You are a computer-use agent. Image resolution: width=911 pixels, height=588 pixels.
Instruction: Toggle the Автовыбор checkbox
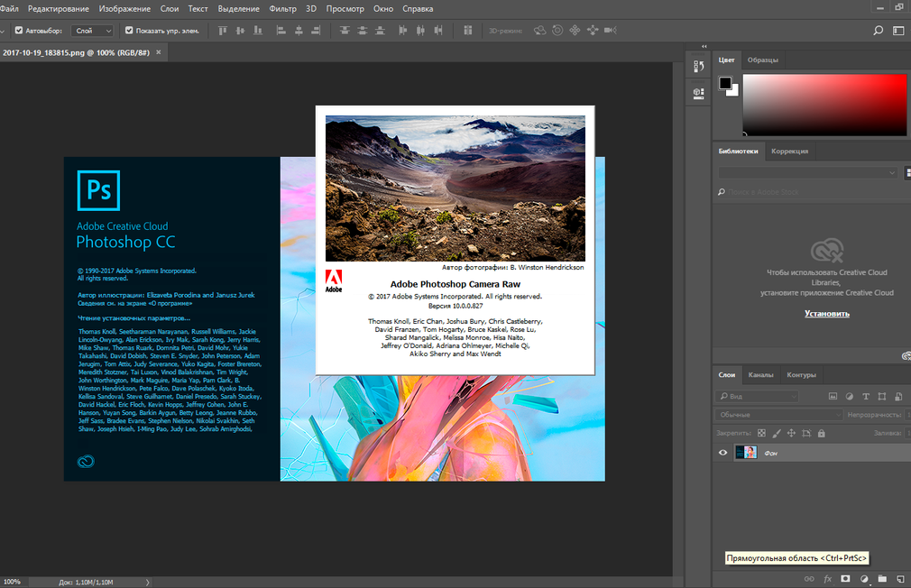pos(19,31)
